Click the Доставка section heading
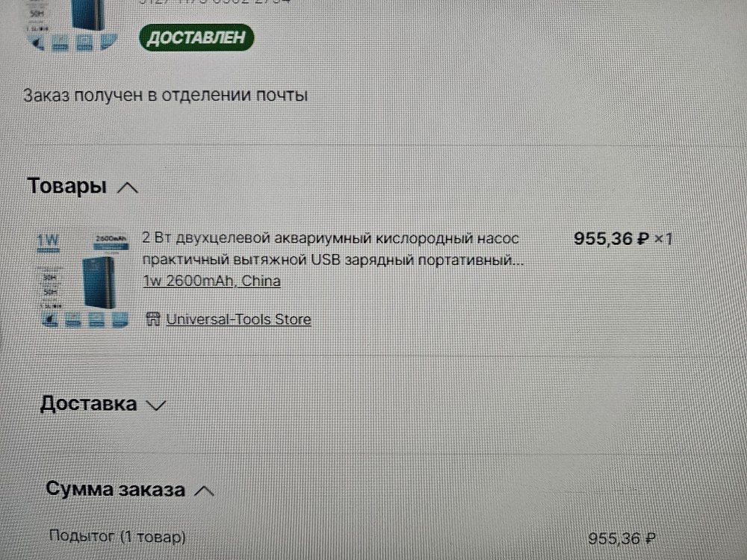Screen dimensions: 747x560 (x=89, y=404)
